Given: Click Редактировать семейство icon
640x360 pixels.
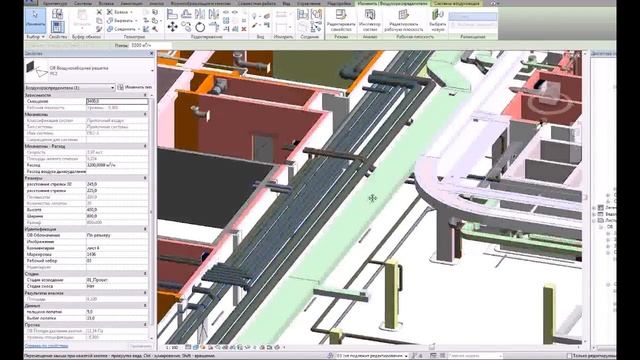Looking at the screenshot, I should pyautogui.click(x=341, y=20).
